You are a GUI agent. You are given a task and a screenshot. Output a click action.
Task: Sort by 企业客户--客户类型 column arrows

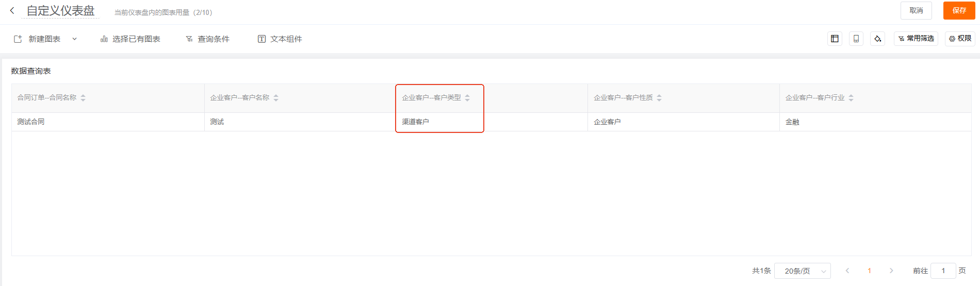tap(467, 98)
